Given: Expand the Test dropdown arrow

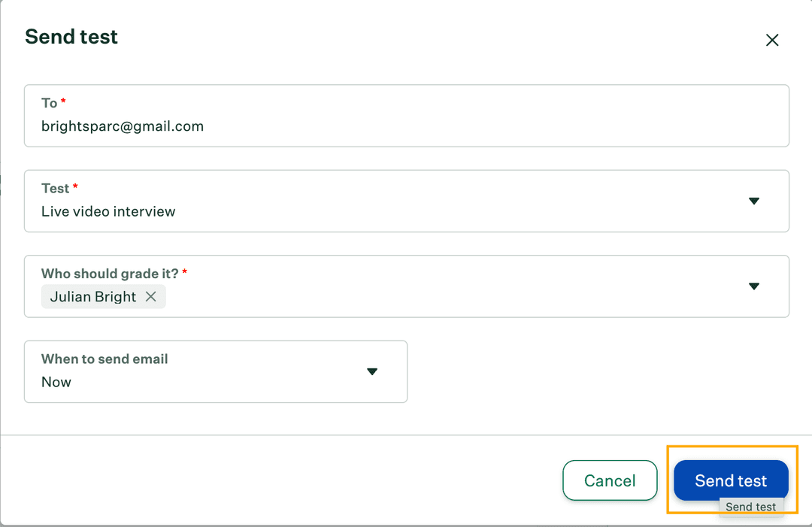Looking at the screenshot, I should point(754,201).
